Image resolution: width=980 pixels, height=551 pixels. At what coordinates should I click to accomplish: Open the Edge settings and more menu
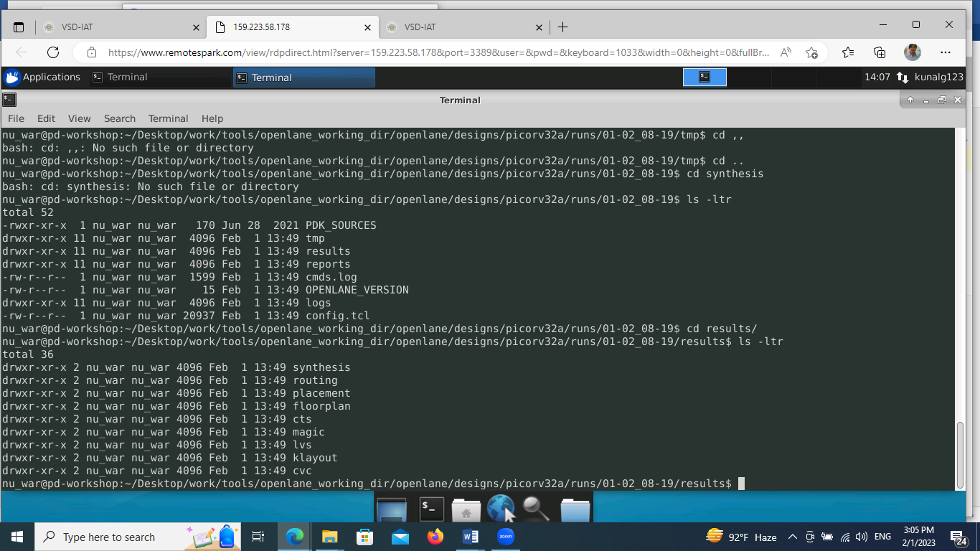tap(946, 52)
